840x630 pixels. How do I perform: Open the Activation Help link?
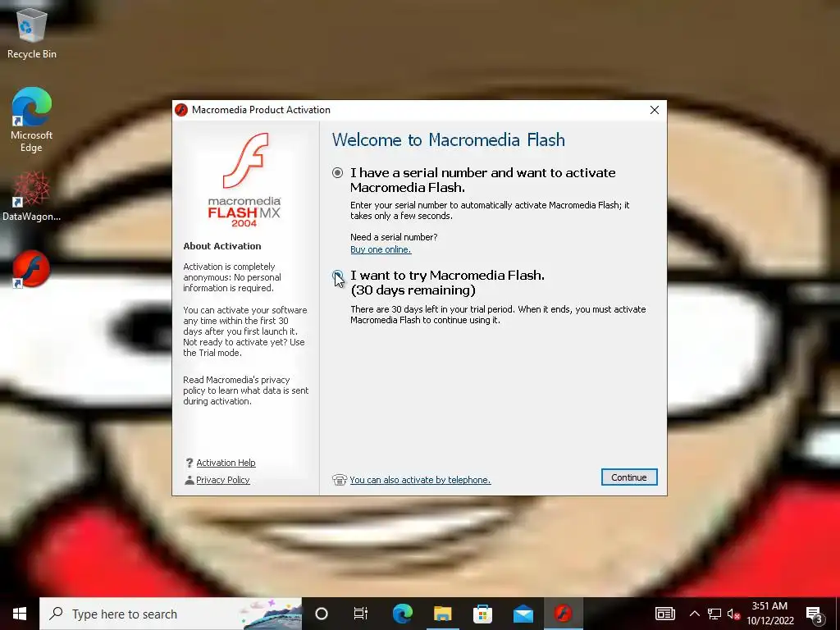(x=226, y=463)
